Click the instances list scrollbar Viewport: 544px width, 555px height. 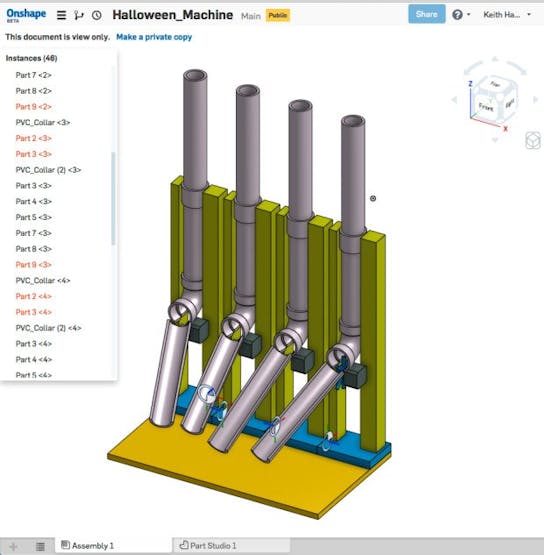click(x=113, y=199)
